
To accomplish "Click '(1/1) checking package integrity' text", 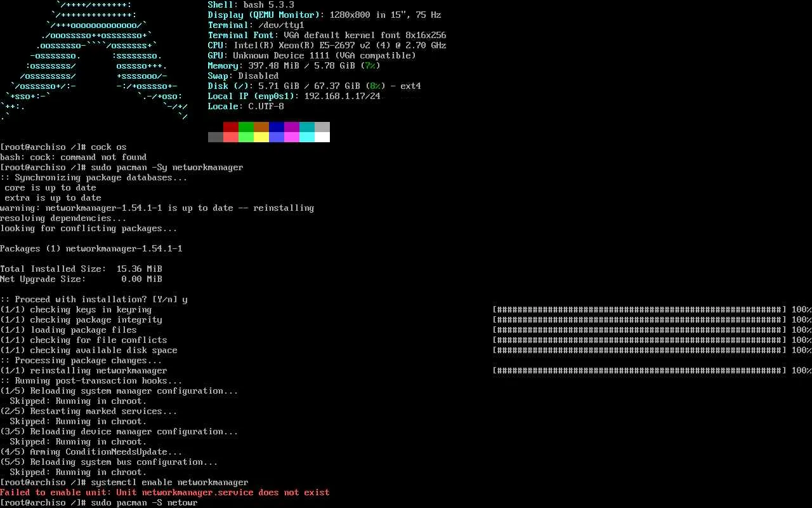I will pos(81,320).
